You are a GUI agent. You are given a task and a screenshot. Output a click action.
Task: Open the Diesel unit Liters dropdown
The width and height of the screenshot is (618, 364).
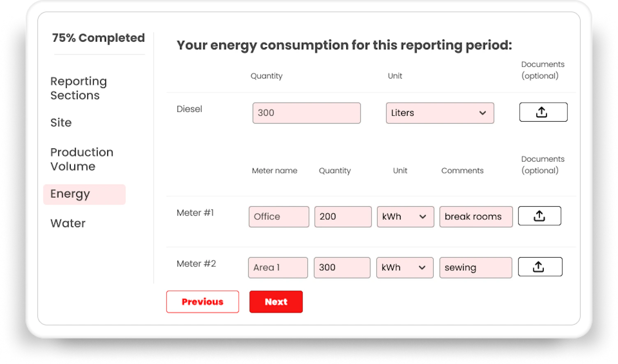(440, 113)
